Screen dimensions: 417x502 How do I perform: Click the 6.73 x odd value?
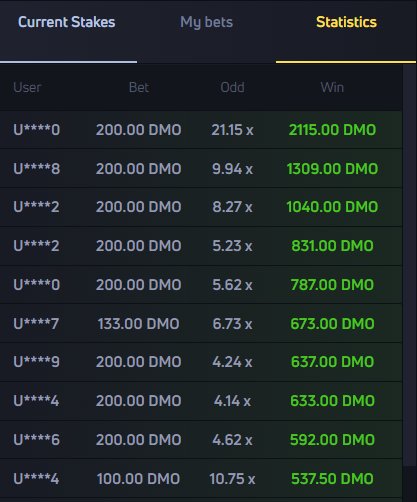232,324
